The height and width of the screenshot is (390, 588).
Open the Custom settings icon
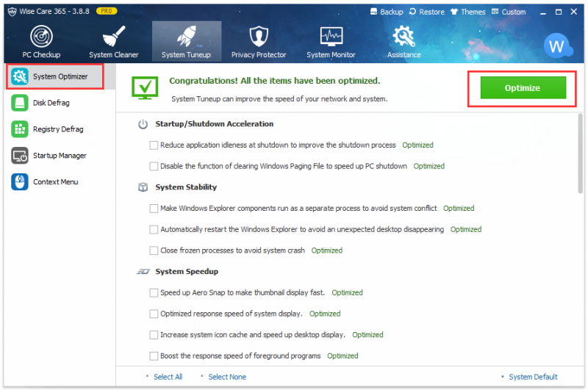click(x=495, y=12)
